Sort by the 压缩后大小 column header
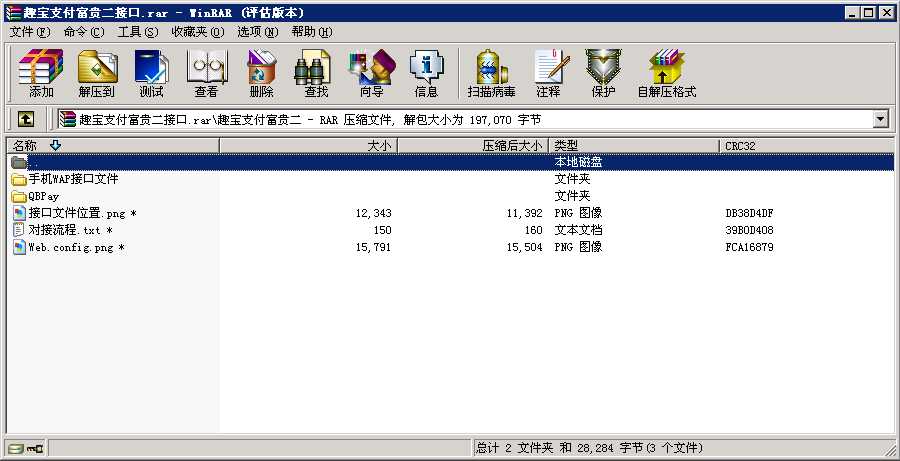 pos(473,146)
